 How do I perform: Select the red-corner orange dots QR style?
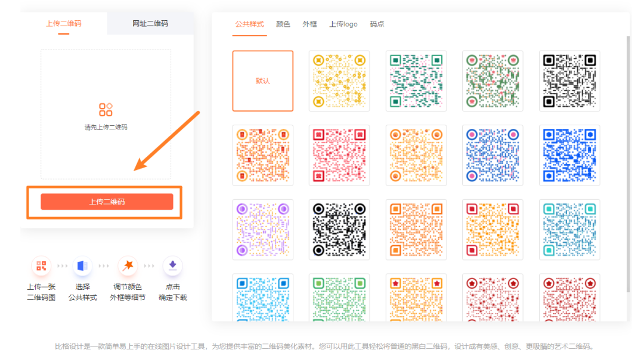click(493, 230)
